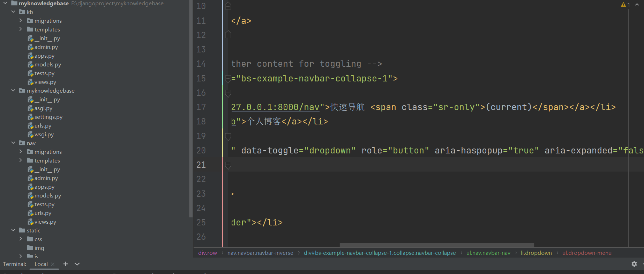Expand the migrations folder under nav
Viewport: 644px width, 274px height.
pyautogui.click(x=21, y=152)
